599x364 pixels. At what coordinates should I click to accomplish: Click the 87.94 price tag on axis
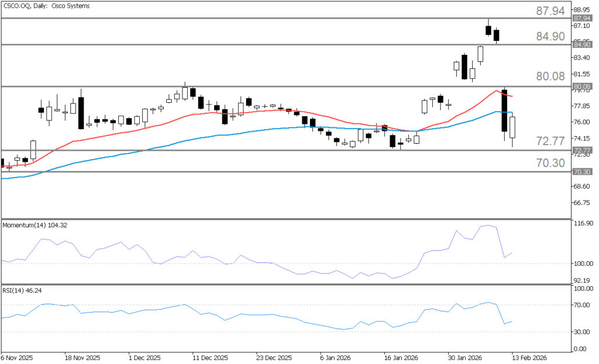click(580, 19)
